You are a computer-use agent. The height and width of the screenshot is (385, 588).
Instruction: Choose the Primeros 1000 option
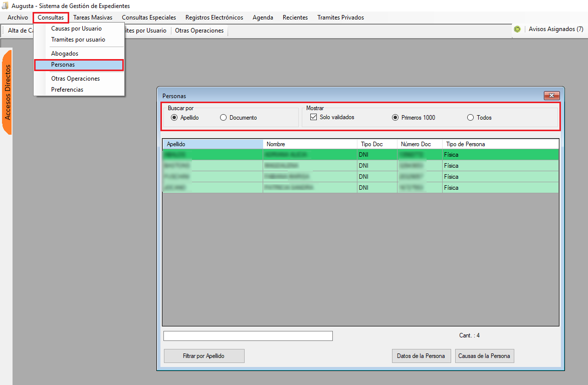point(396,118)
